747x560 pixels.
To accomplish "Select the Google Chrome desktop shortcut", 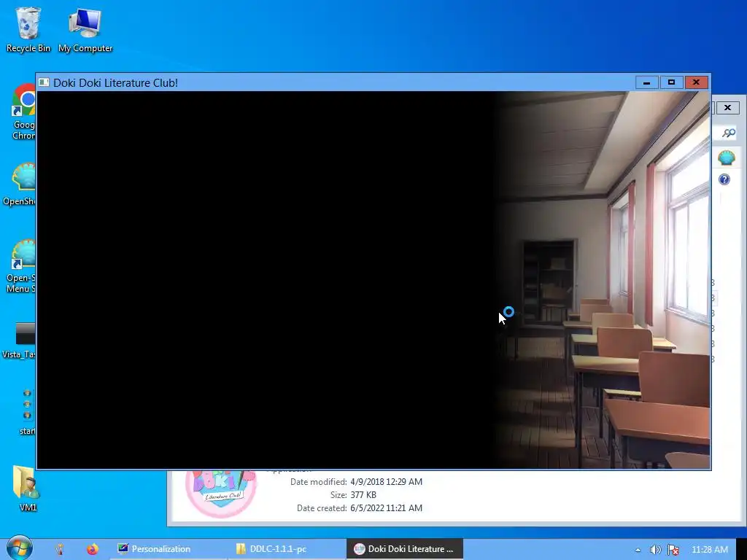I will (x=23, y=112).
